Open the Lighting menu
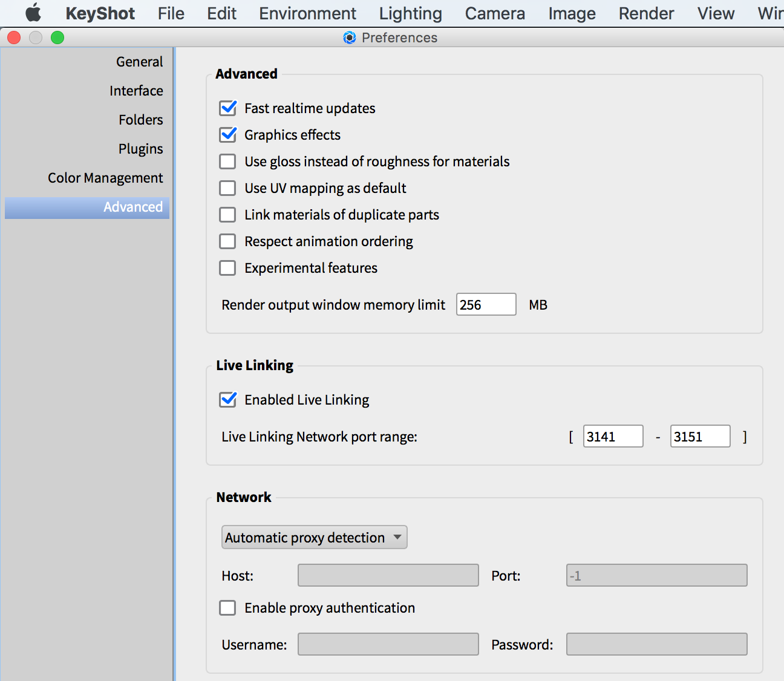 [410, 13]
